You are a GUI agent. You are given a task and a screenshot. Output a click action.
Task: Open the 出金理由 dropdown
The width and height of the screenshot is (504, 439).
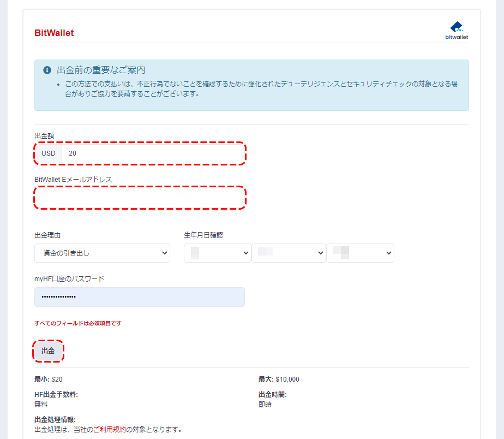(x=102, y=253)
